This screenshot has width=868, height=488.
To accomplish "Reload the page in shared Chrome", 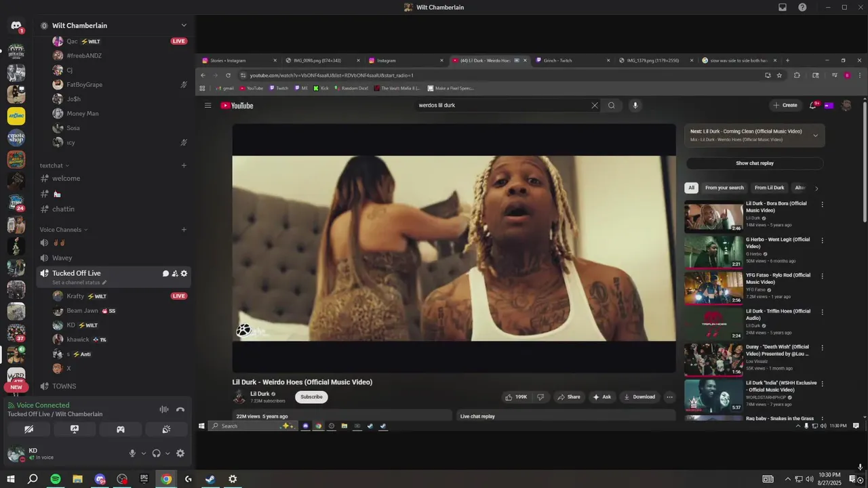I will [x=228, y=75].
